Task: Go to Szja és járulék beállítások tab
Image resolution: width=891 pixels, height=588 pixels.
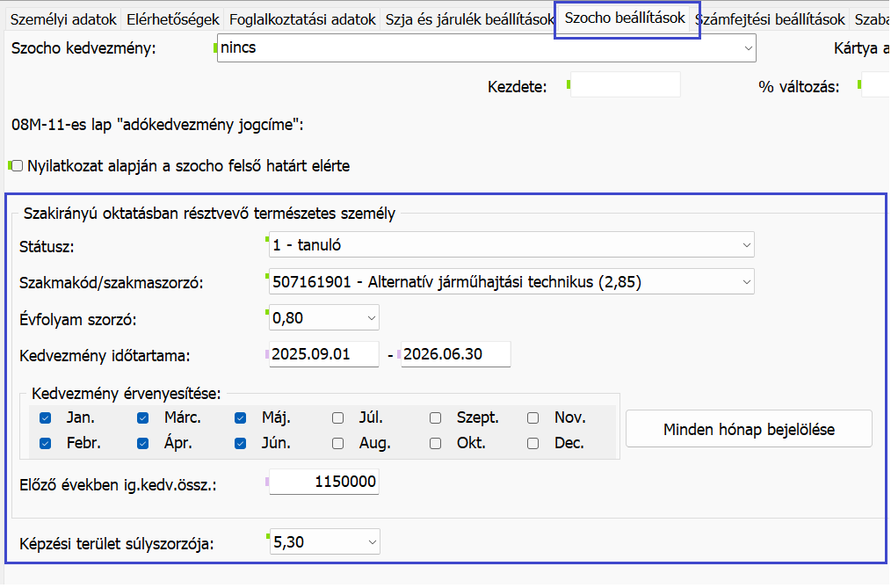Action: click(468, 19)
